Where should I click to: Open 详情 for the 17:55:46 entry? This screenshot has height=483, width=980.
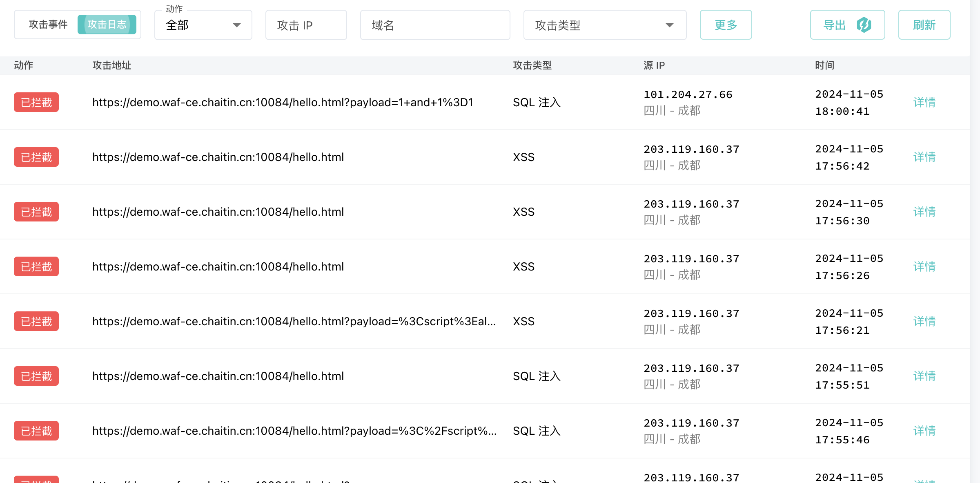coord(924,431)
